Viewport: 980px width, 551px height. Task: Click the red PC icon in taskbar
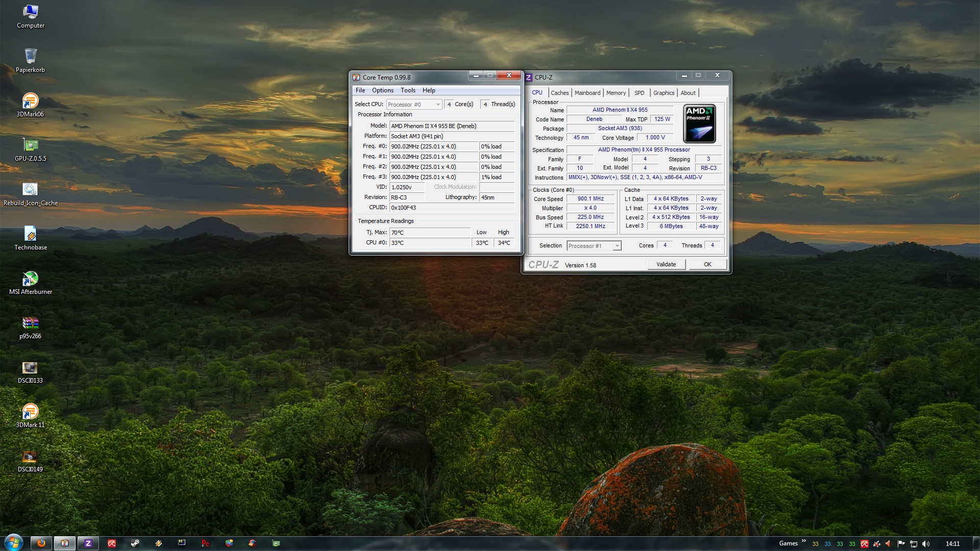pyautogui.click(x=205, y=543)
